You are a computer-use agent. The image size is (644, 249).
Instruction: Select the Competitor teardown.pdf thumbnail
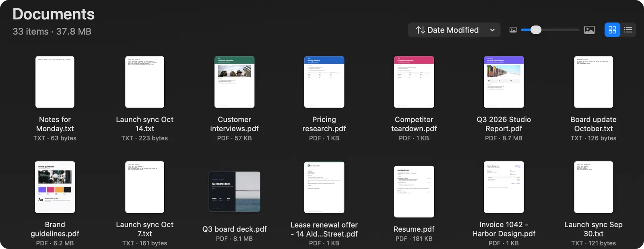tap(414, 82)
